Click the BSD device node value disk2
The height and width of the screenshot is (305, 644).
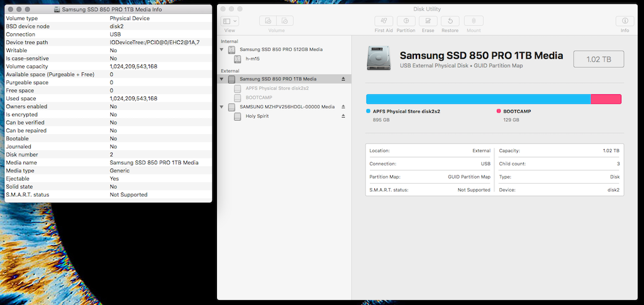click(116, 26)
